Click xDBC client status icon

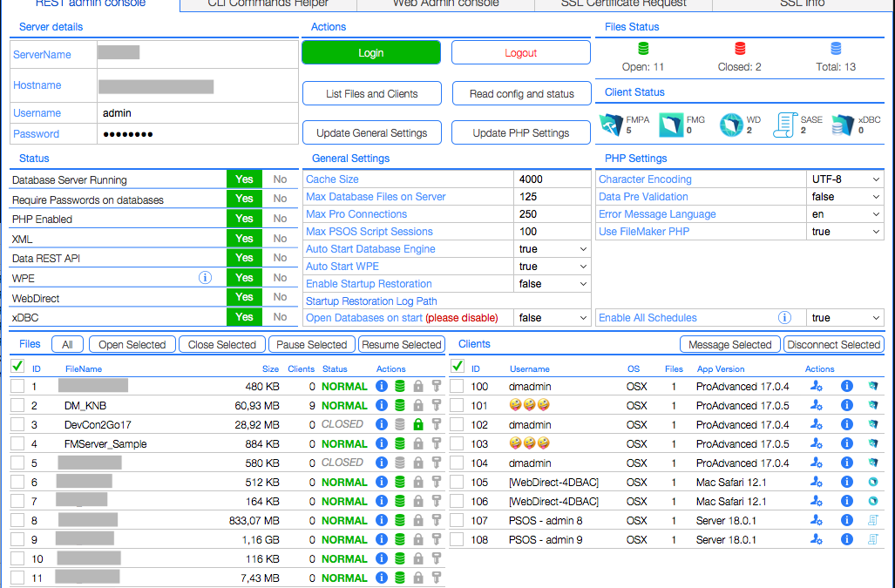click(x=843, y=125)
